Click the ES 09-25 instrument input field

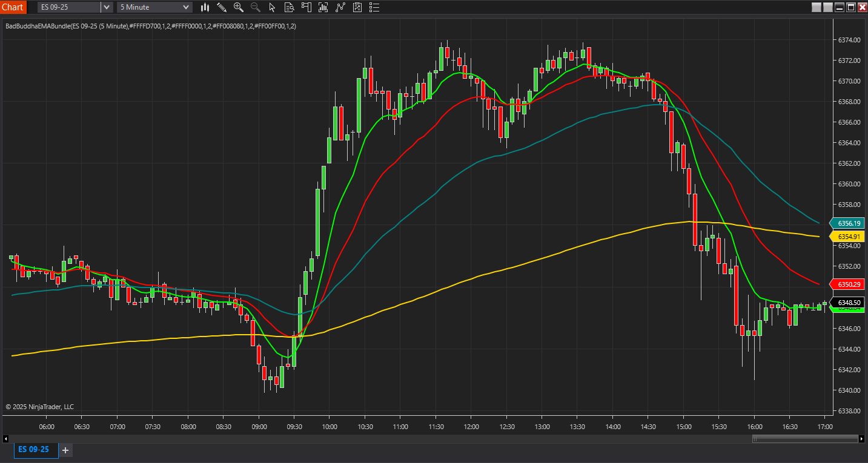[x=69, y=7]
